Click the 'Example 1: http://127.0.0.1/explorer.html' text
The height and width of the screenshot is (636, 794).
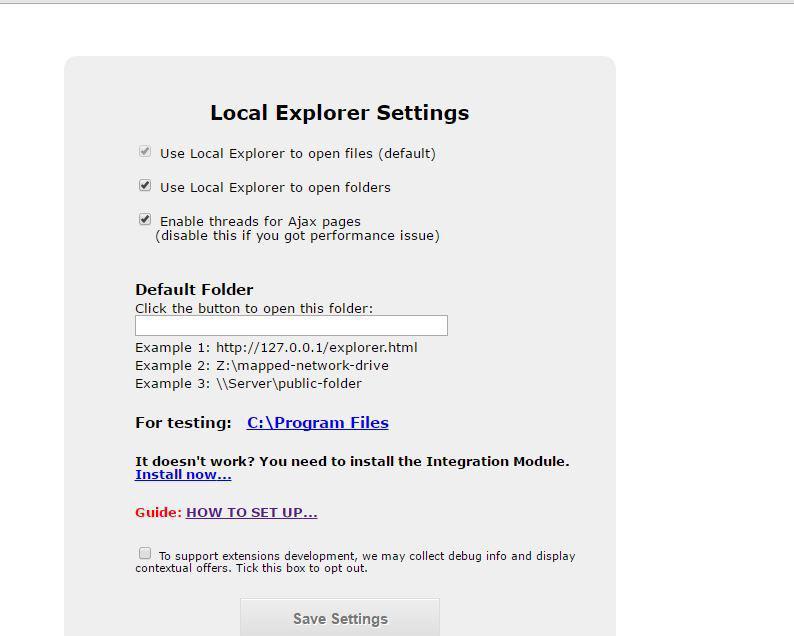(x=276, y=348)
